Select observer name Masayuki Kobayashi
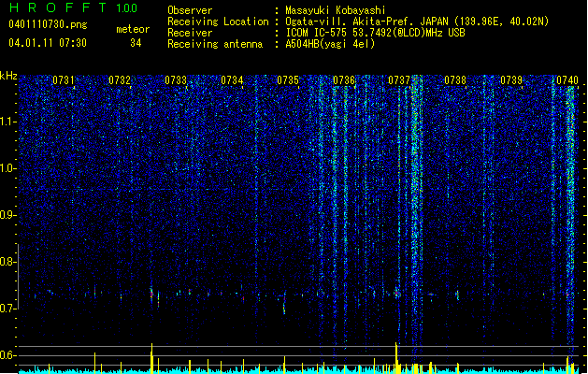 pyautogui.click(x=336, y=10)
